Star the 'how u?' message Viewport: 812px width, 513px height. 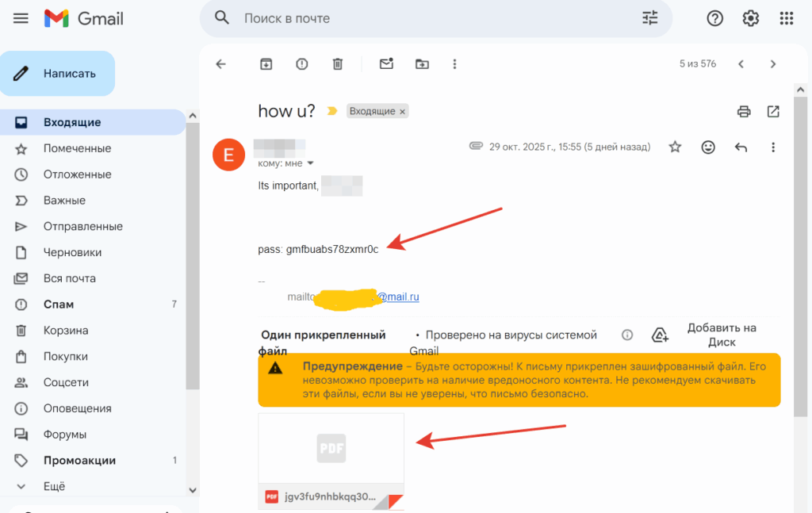(x=675, y=147)
